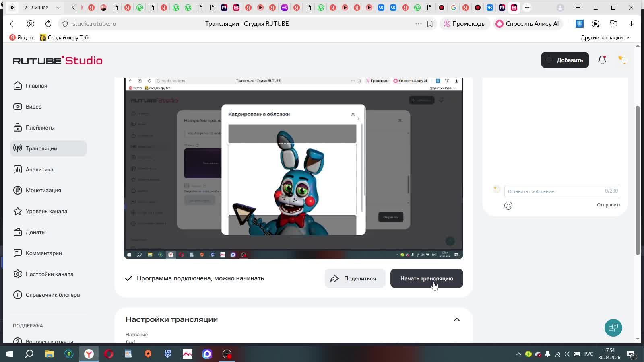Screen dimensions: 644x362
Task: Collapse Настройки трансляции section
Action: [x=457, y=319]
